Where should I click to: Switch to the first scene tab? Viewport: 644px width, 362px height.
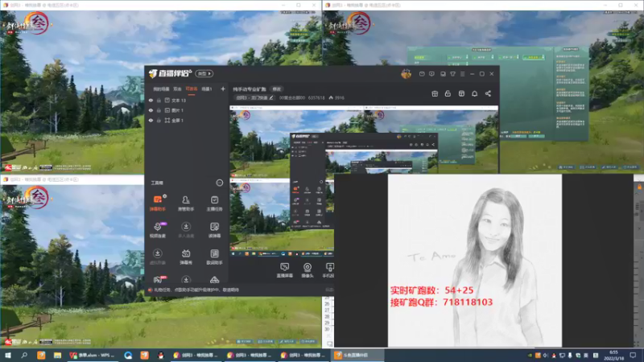[161, 89]
